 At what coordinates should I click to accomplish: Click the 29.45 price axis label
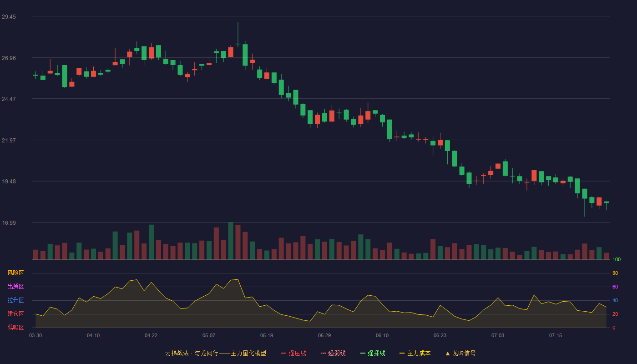click(x=9, y=17)
